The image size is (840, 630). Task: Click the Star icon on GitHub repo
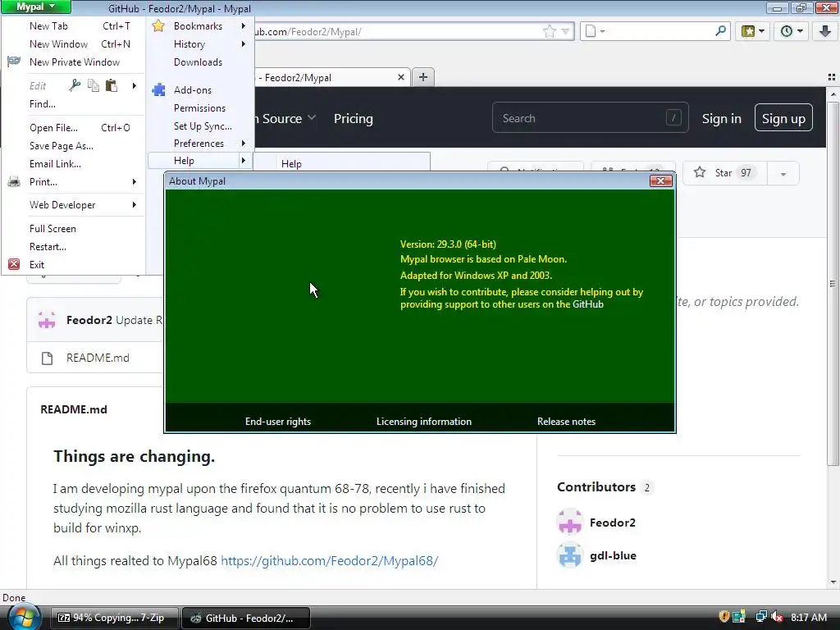(x=700, y=172)
